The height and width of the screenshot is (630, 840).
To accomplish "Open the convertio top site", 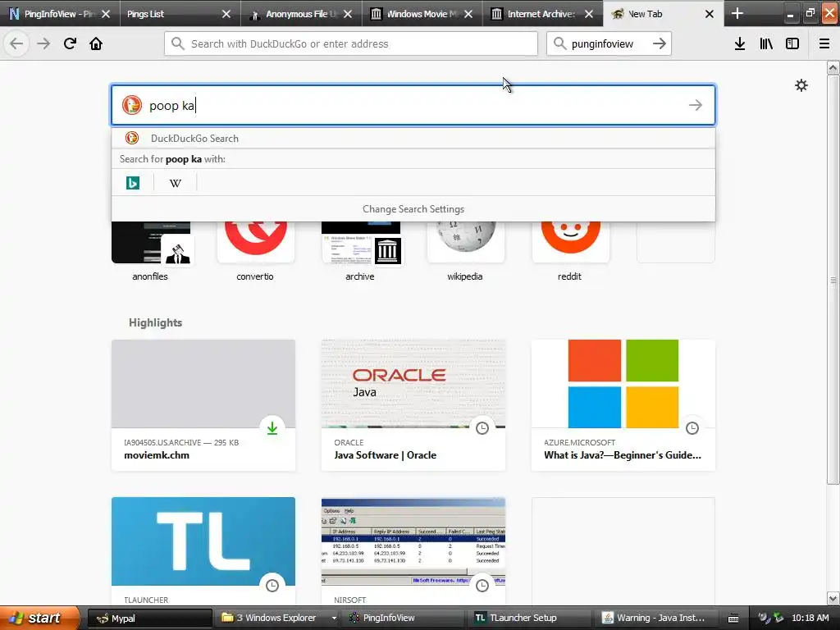I will [x=256, y=252].
